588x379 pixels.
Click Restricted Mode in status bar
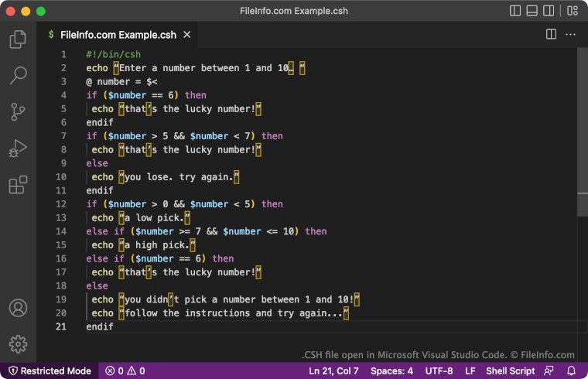click(x=50, y=370)
